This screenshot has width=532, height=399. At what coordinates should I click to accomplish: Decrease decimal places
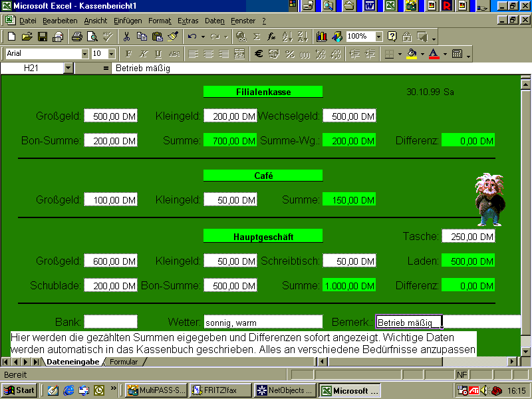point(336,54)
